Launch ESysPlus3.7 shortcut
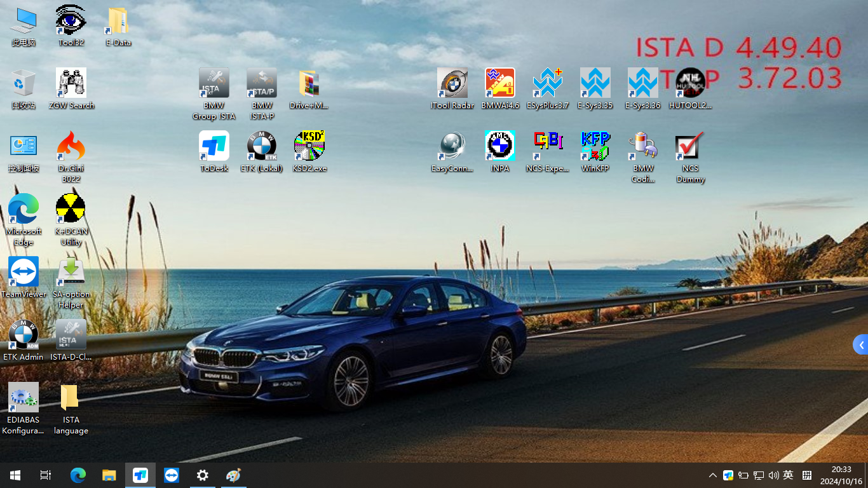Viewport: 868px width, 488px height. tap(548, 89)
